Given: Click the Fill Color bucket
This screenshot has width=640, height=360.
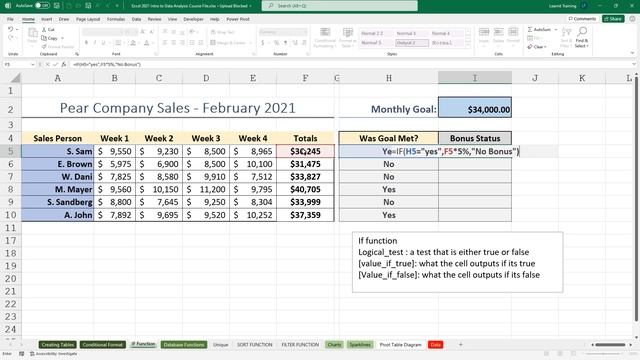Looking at the screenshot, I should (133, 43).
